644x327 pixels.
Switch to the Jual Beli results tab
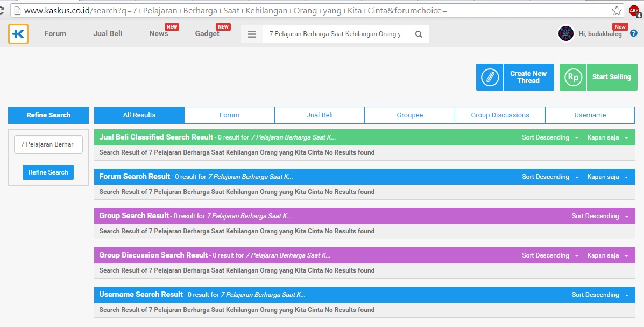(x=320, y=115)
